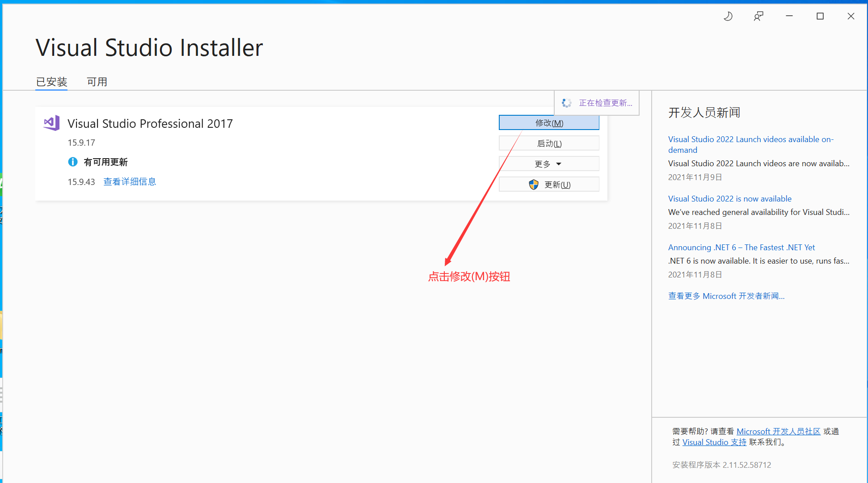Screen dimensions: 868x483
Task: Open Visual Studio 2022 is now available
Action: [x=729, y=198]
